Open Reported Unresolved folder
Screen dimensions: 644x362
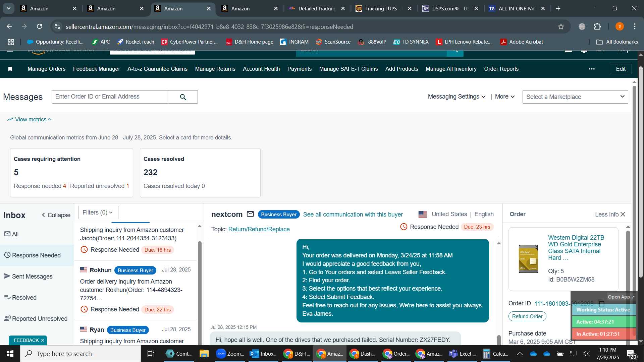tap(37, 318)
